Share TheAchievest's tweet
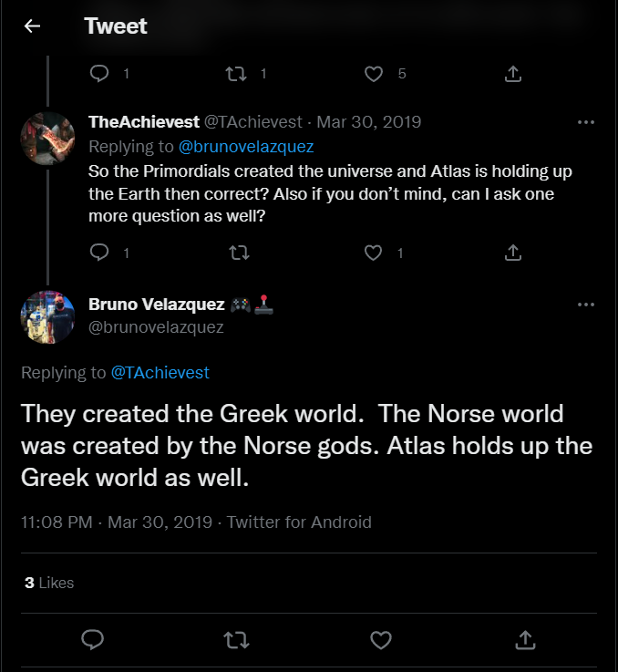This screenshot has height=672, width=618. coord(513,253)
